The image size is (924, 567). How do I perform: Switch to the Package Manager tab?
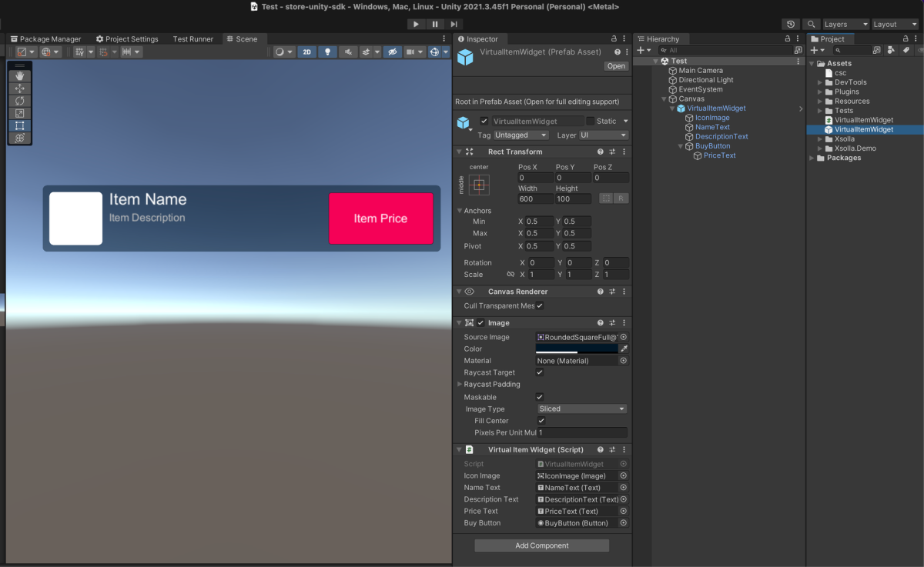coord(45,38)
